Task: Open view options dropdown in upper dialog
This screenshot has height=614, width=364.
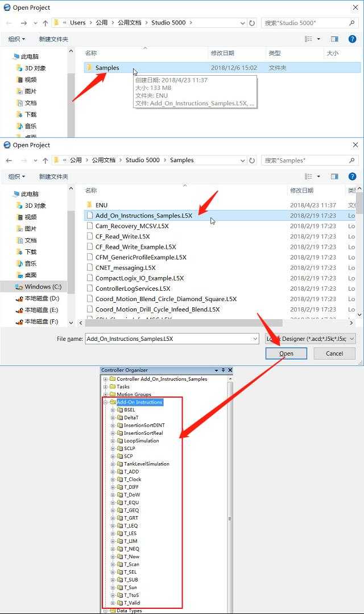Action: pos(318,39)
